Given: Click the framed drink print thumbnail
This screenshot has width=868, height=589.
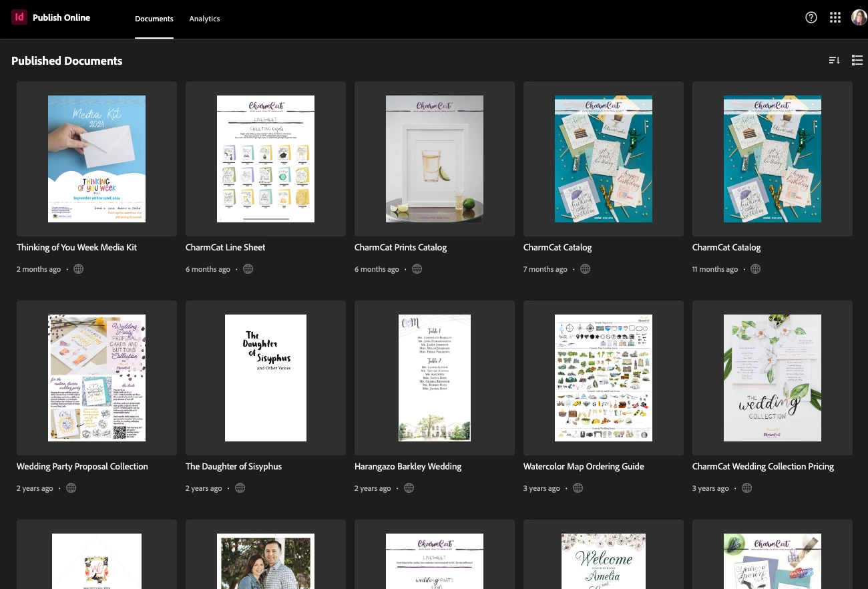Looking at the screenshot, I should pos(435,159).
